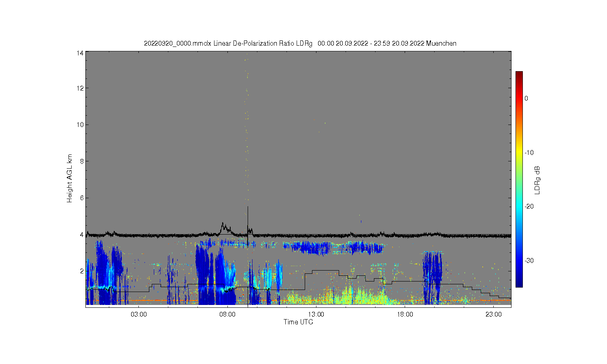Click the '03:00' time axis tick label

coord(139,315)
